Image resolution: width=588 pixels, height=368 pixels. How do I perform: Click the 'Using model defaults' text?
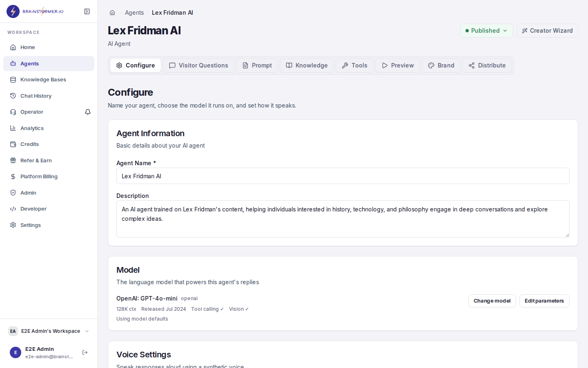142,319
